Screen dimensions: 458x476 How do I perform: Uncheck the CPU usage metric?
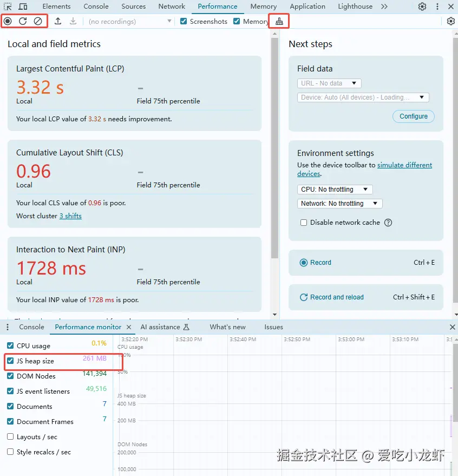click(10, 345)
